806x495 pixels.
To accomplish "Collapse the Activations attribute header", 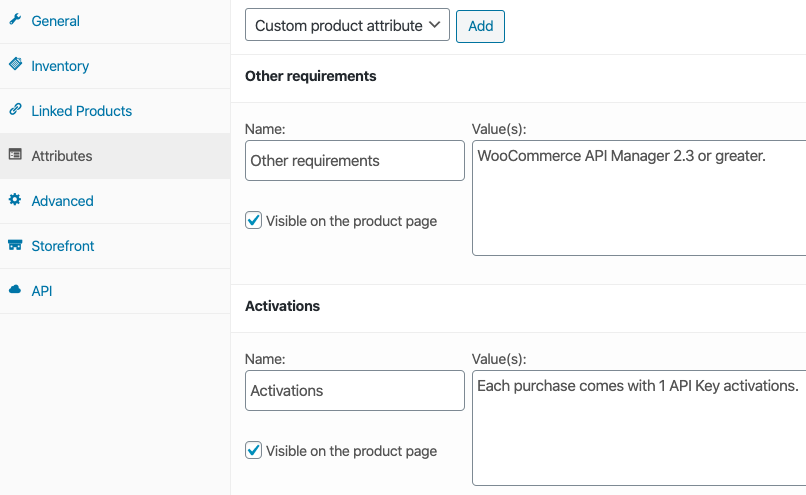I will click(x=518, y=306).
